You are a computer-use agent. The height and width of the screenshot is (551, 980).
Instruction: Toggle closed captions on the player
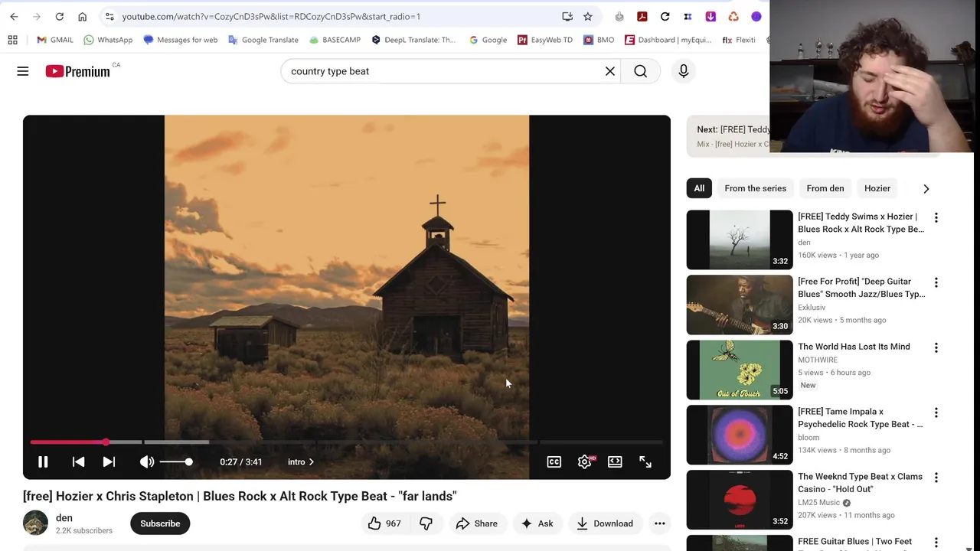[x=554, y=461]
